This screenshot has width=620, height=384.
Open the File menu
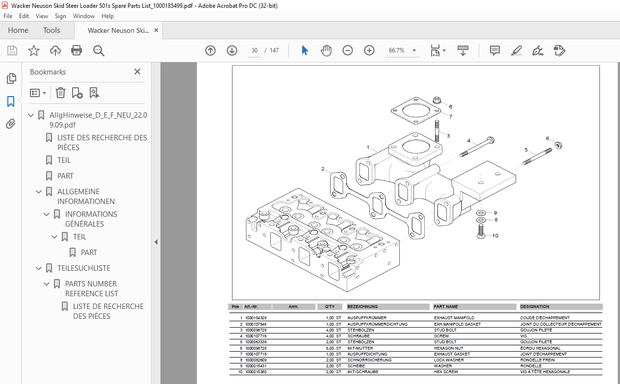pos(8,16)
